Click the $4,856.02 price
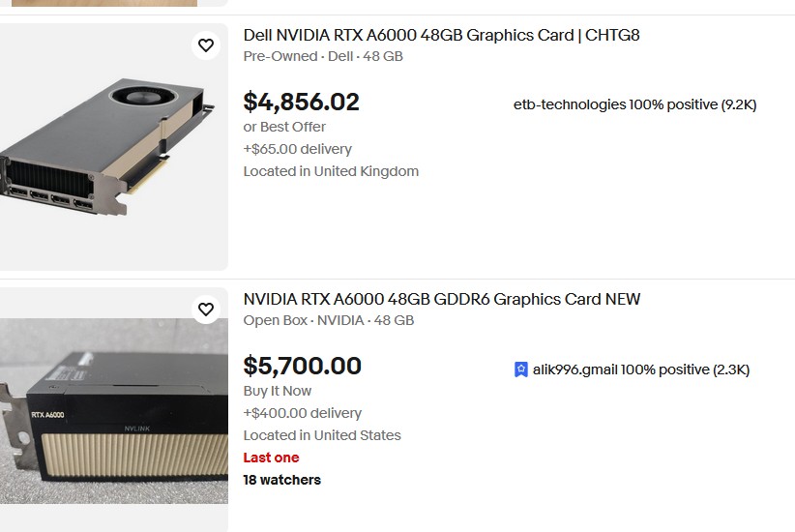The height and width of the screenshot is (532, 795). tap(301, 102)
